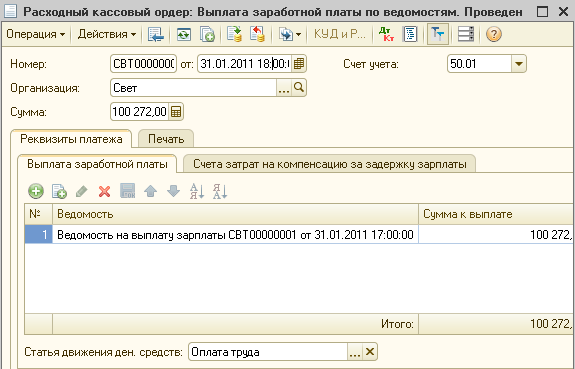Open the create-based-on icon dropdown

[289, 34]
